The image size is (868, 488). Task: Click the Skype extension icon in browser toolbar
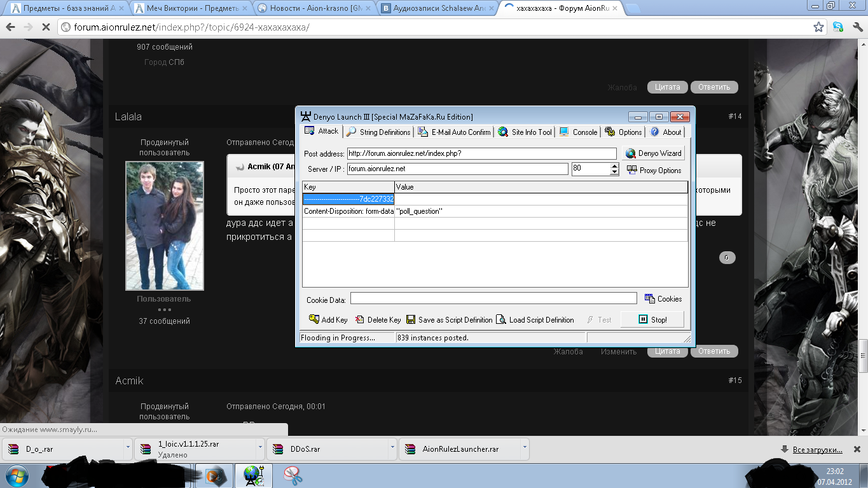click(838, 27)
